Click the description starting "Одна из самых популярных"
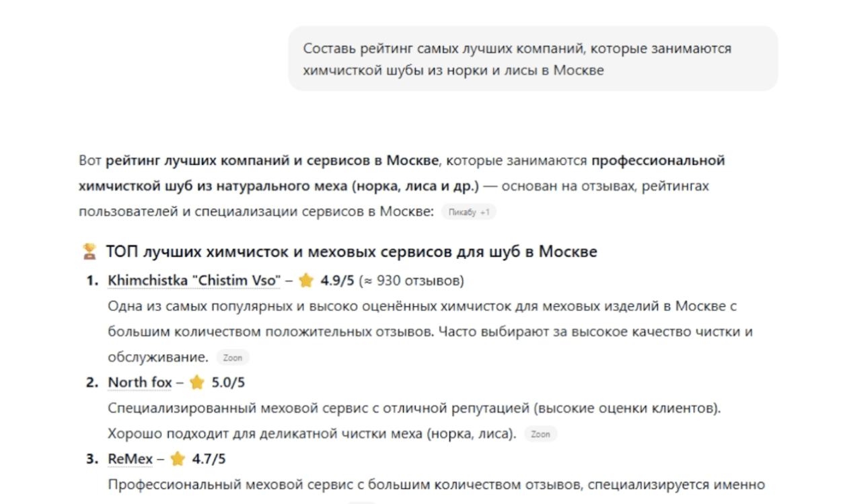This screenshot has width=841, height=504. [423, 306]
